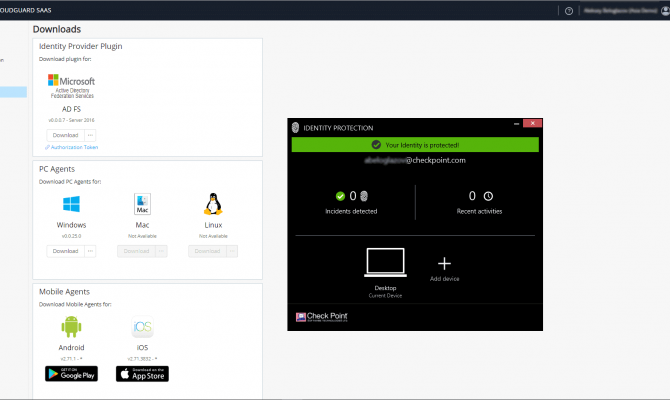Image resolution: width=670 pixels, height=400 pixels.
Task: Click the checkpoint.com email address
Action: [415, 160]
